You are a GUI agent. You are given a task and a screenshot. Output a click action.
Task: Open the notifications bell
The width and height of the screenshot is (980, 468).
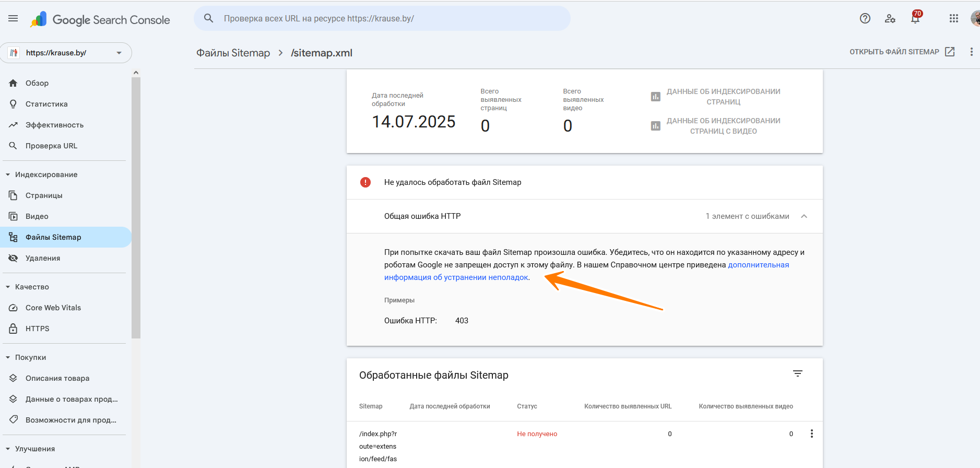[x=915, y=19]
